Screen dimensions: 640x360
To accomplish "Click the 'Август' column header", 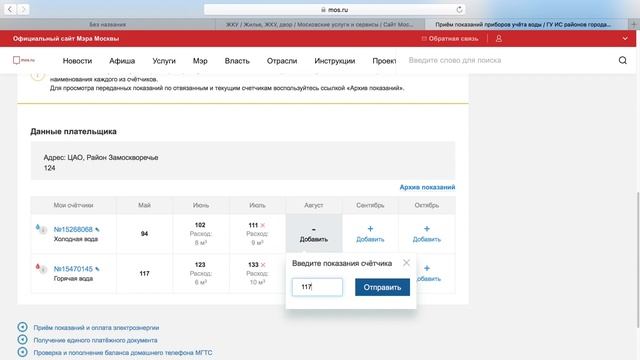I will [313, 205].
